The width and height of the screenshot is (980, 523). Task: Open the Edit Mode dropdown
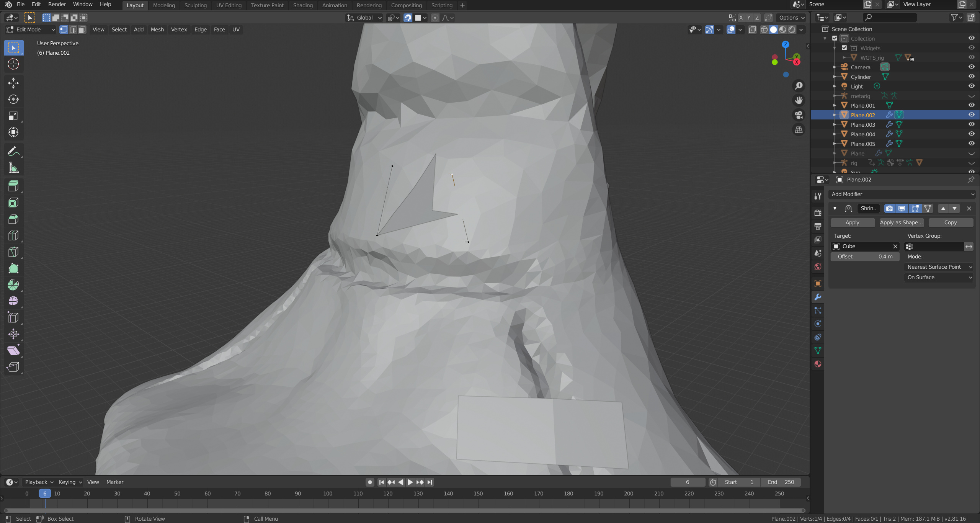[x=31, y=29]
